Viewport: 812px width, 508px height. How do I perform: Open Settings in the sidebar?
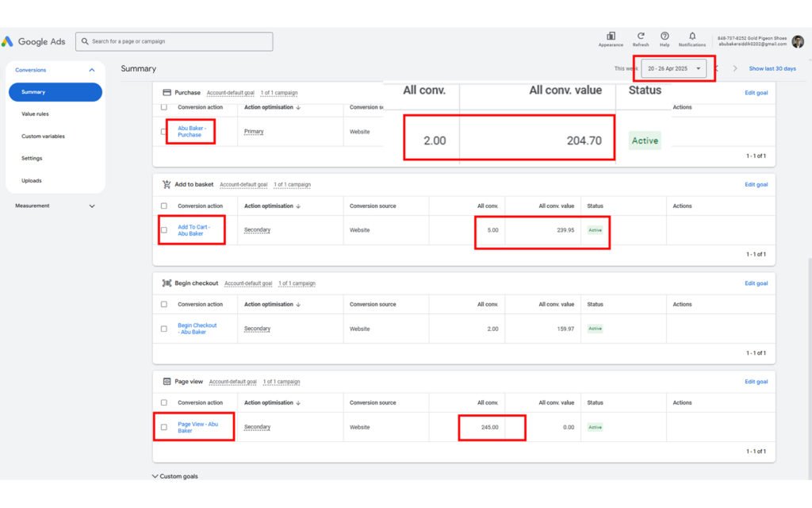32,159
